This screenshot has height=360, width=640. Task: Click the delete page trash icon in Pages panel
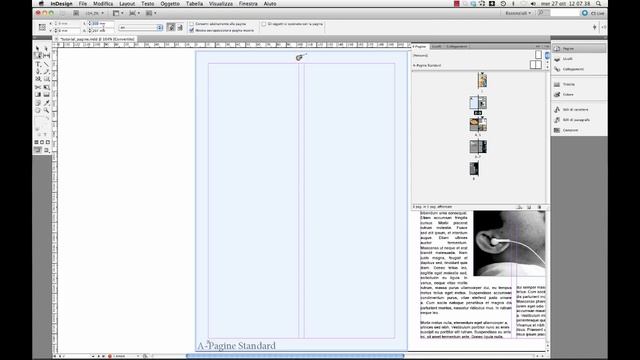click(539, 207)
